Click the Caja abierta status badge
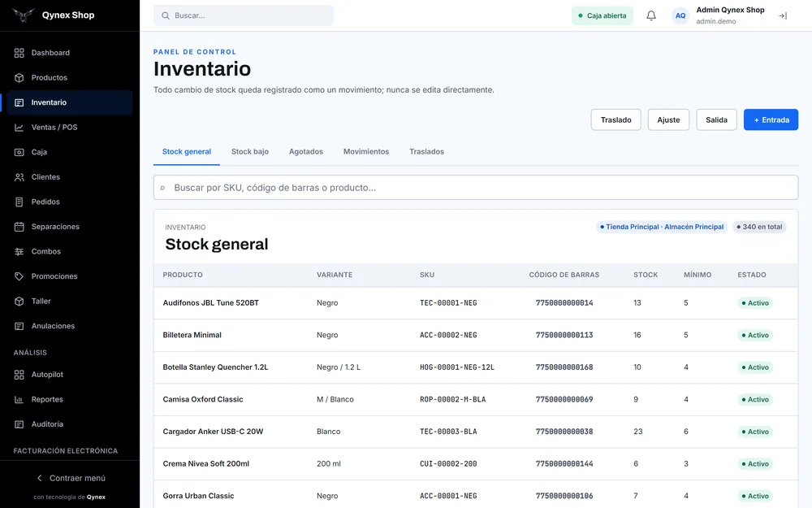Image resolution: width=812 pixels, height=508 pixels. 603,15
